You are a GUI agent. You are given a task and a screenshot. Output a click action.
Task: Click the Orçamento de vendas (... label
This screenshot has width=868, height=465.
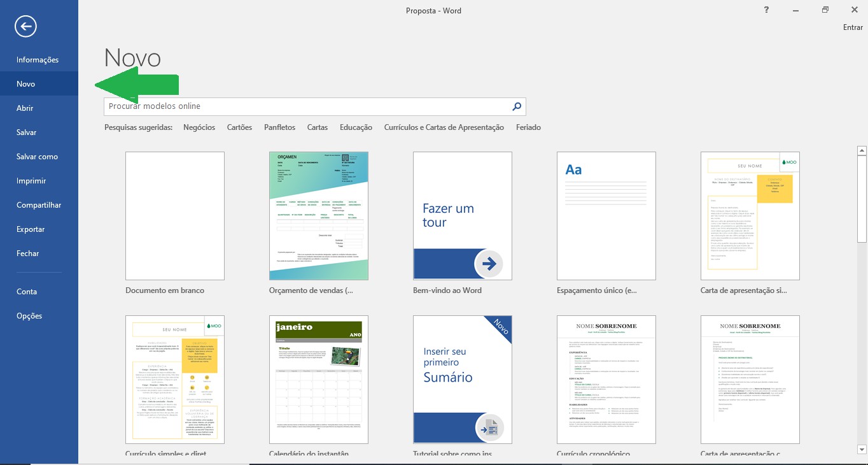(311, 290)
